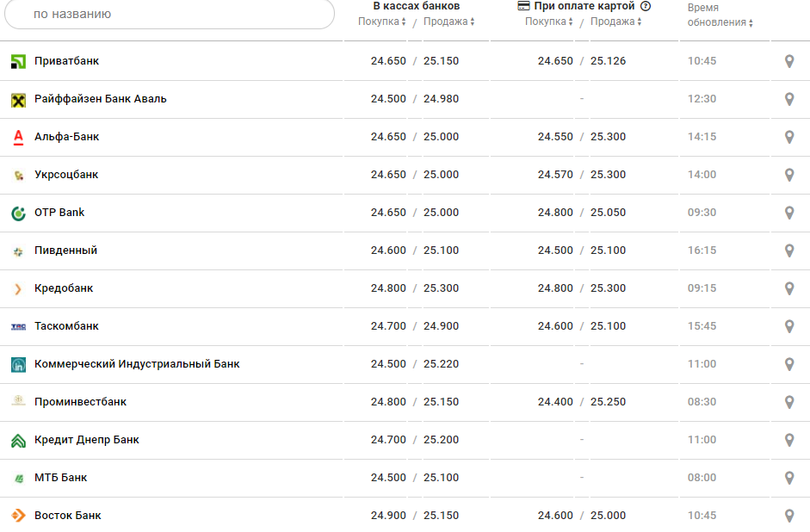The height and width of the screenshot is (532, 810).
Task: Click the Таскомбанк logo icon
Action: coord(18,326)
